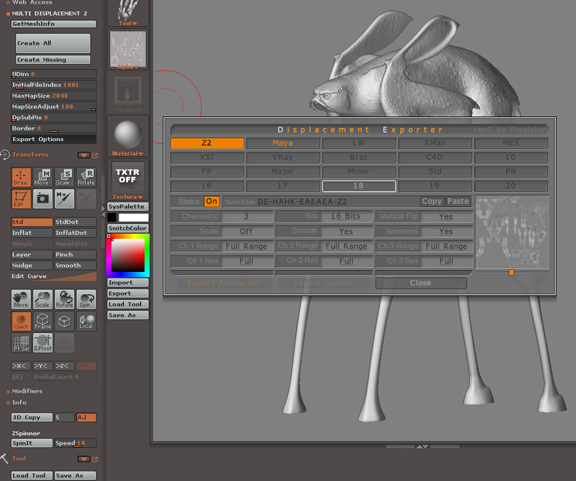Copy the Quick Code
Image resolution: width=576 pixels, height=481 pixels.
[432, 201]
